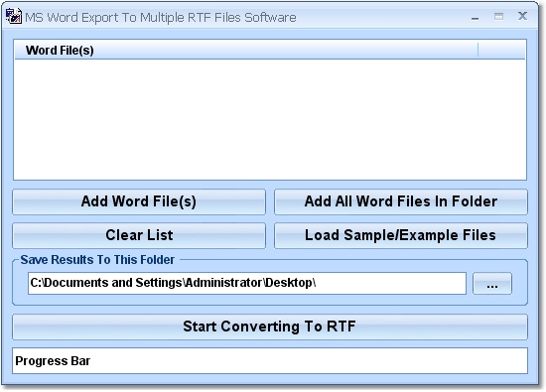This screenshot has height=392, width=546.
Task: Click the Save Results To This Folder label
Action: pos(97,260)
